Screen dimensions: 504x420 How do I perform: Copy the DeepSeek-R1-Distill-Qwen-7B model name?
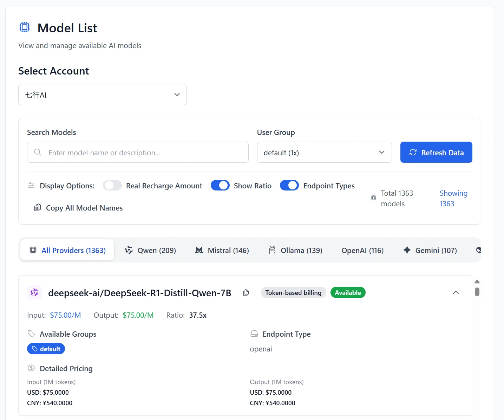click(246, 292)
